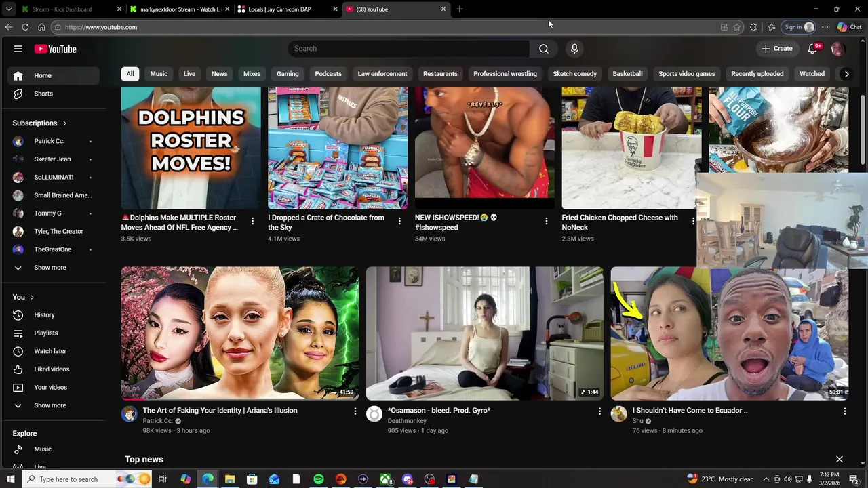Expand the You section chevron
Viewport: 868px width, 488px height.
(x=32, y=297)
